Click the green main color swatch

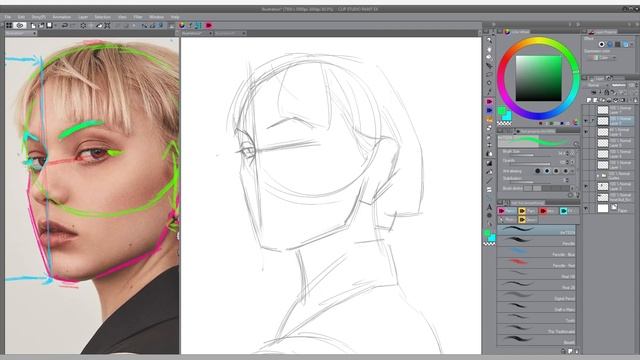[x=501, y=111]
